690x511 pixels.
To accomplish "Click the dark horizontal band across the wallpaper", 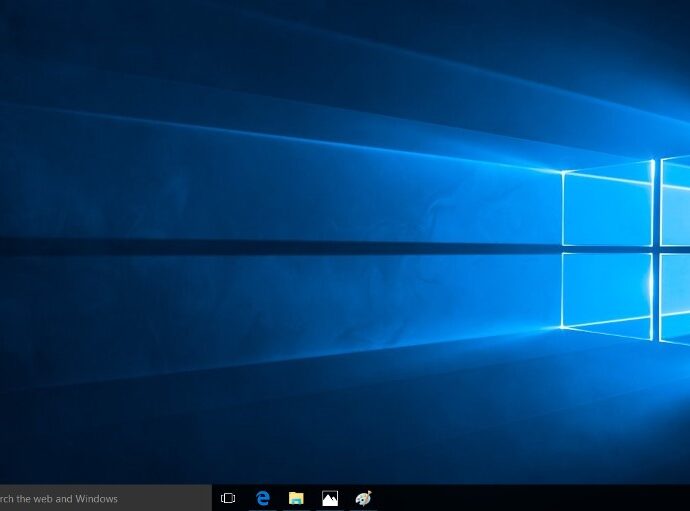I will (250, 246).
